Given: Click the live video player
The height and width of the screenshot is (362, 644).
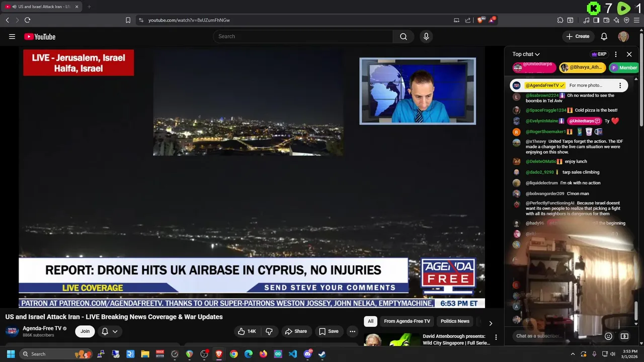Looking at the screenshot, I should 252,177.
